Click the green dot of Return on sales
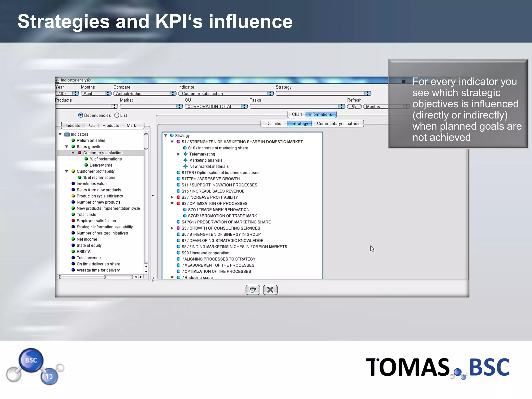532x399 pixels. click(73, 140)
